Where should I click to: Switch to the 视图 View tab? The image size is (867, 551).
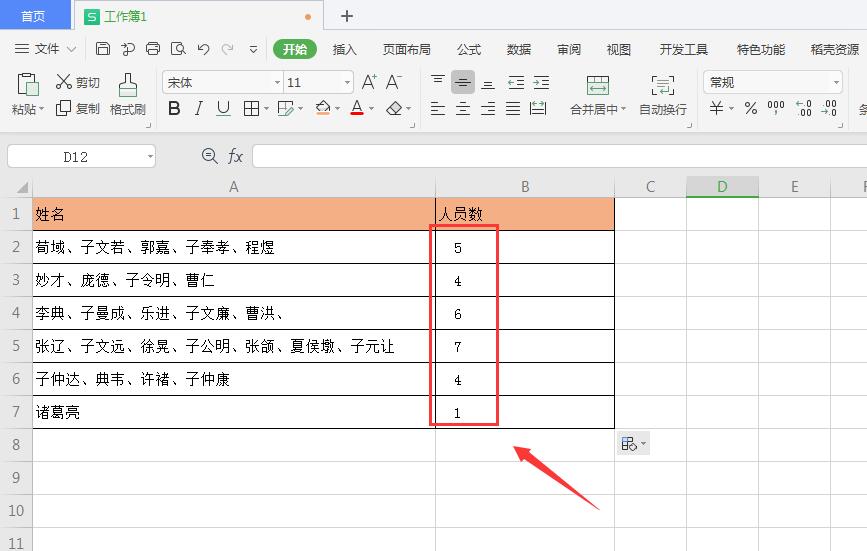pos(619,49)
